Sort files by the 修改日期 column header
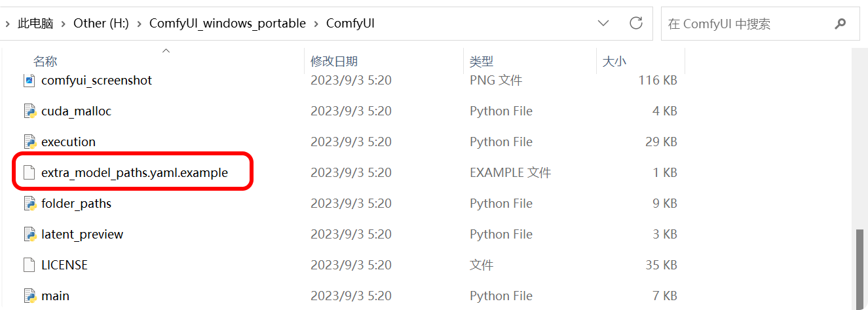The image size is (868, 310). click(334, 62)
